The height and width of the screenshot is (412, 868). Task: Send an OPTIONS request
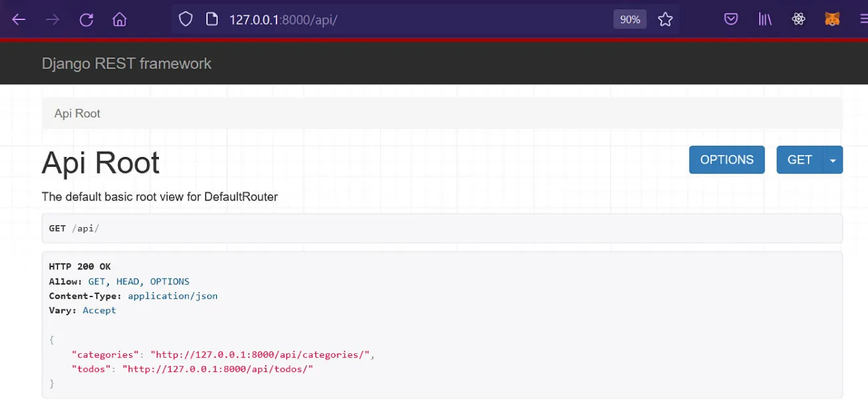pyautogui.click(x=726, y=160)
